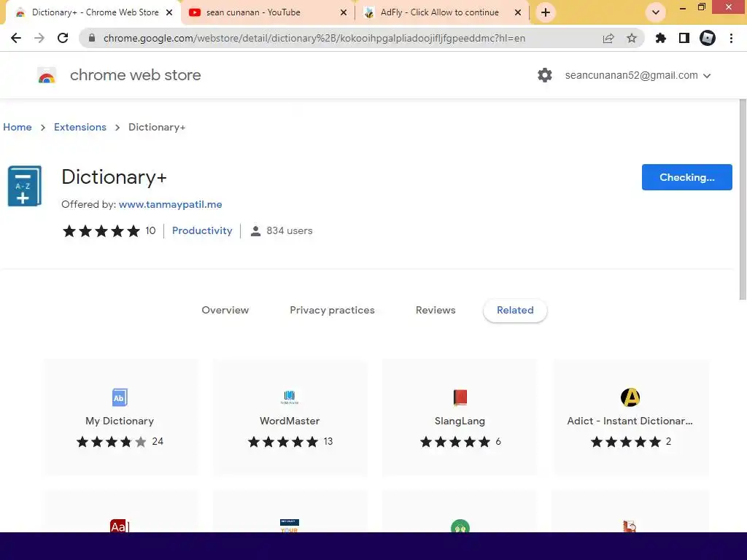
Task: Click the green round extension icon
Action: tap(460, 526)
